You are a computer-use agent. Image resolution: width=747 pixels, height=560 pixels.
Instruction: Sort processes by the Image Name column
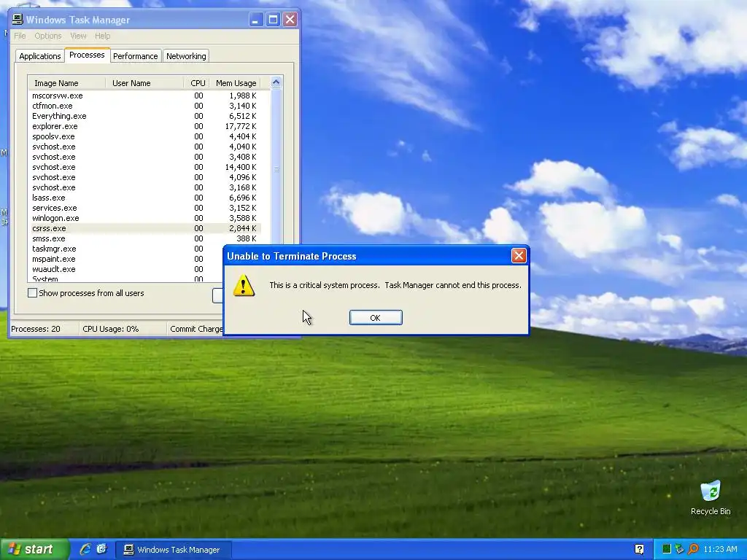(66, 83)
